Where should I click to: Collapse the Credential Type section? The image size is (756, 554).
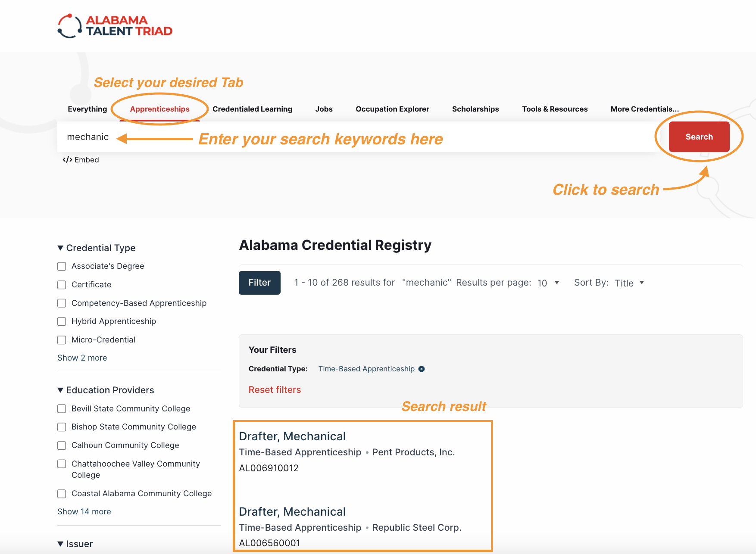pyautogui.click(x=60, y=248)
